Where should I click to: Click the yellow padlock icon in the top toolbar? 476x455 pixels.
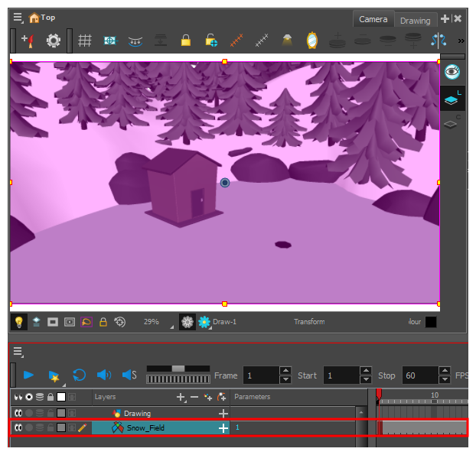[185, 41]
